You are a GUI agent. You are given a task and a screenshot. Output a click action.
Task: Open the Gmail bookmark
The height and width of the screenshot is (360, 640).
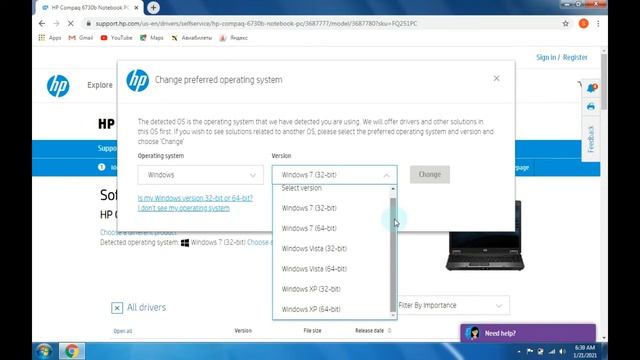pyautogui.click(x=81, y=38)
